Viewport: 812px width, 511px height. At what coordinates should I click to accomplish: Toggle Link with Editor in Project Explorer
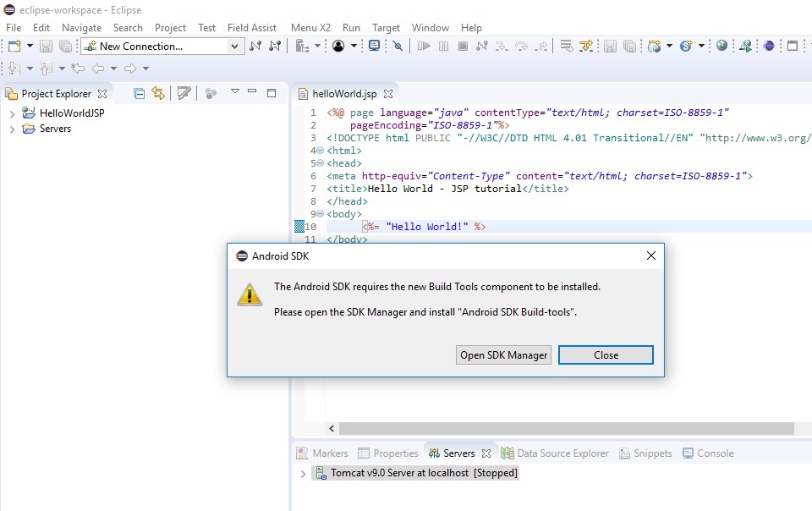[158, 93]
